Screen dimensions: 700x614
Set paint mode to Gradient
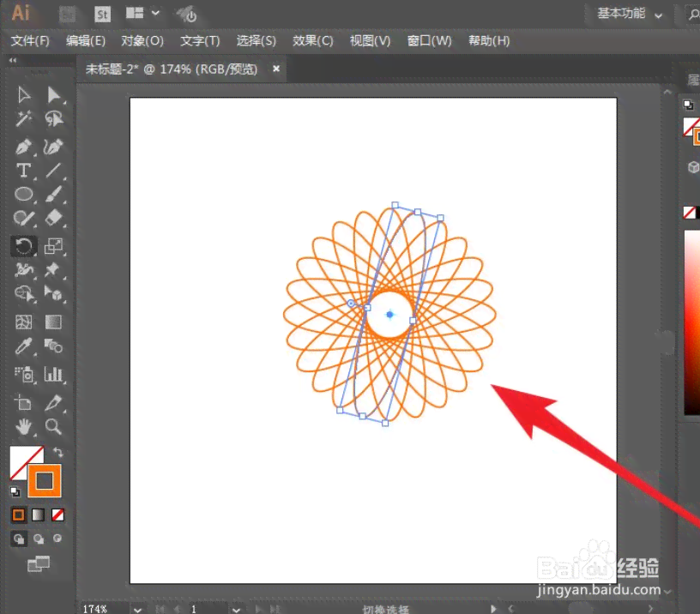[38, 515]
